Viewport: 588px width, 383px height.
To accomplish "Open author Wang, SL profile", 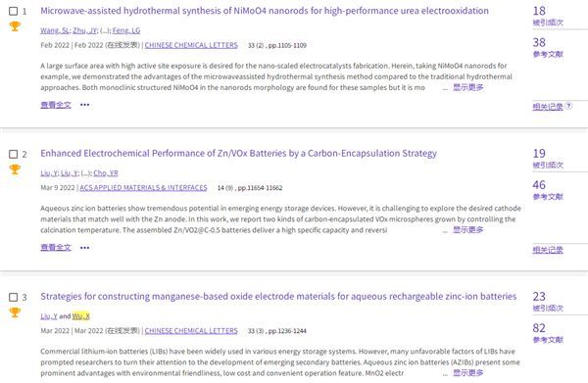I will click(55, 30).
